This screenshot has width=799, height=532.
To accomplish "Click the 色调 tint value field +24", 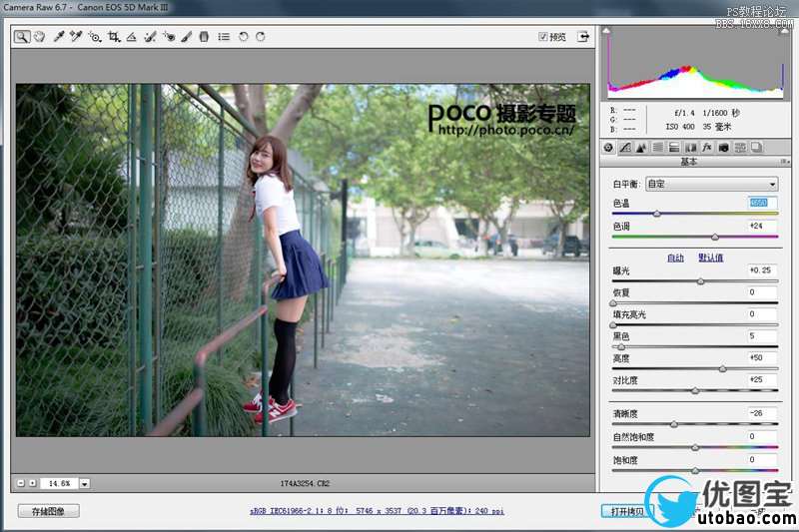I will tap(762, 226).
